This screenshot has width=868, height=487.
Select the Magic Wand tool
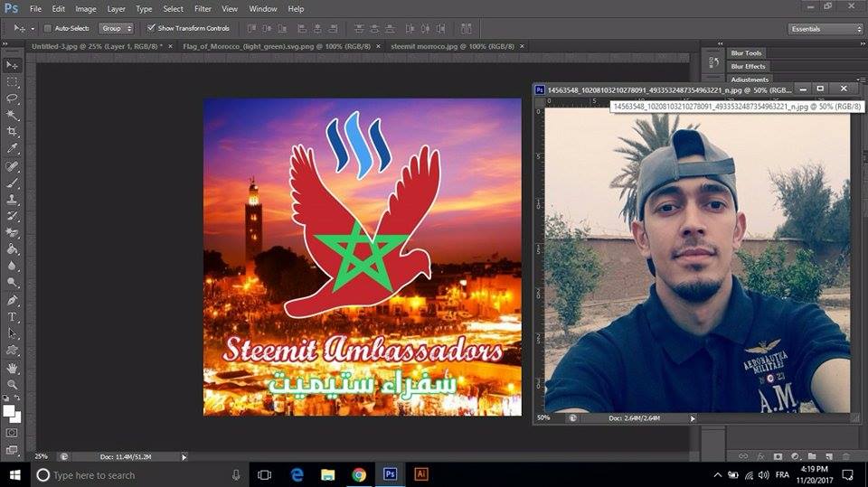pyautogui.click(x=12, y=115)
